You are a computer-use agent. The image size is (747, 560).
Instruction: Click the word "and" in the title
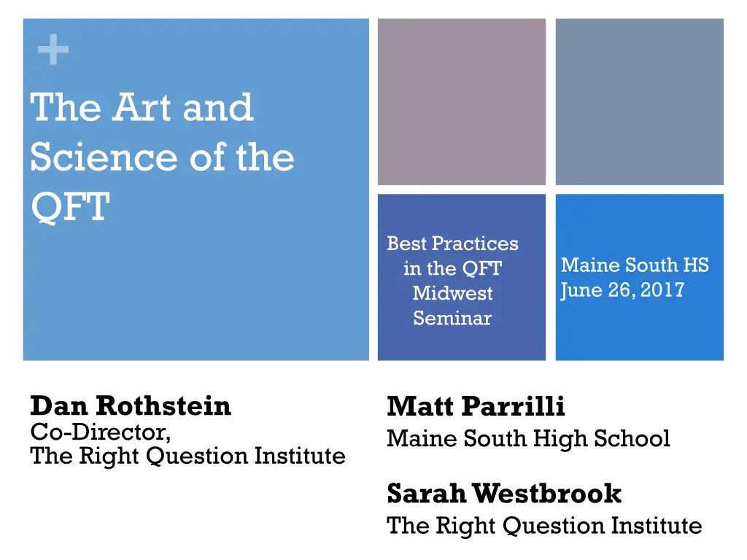(217, 107)
